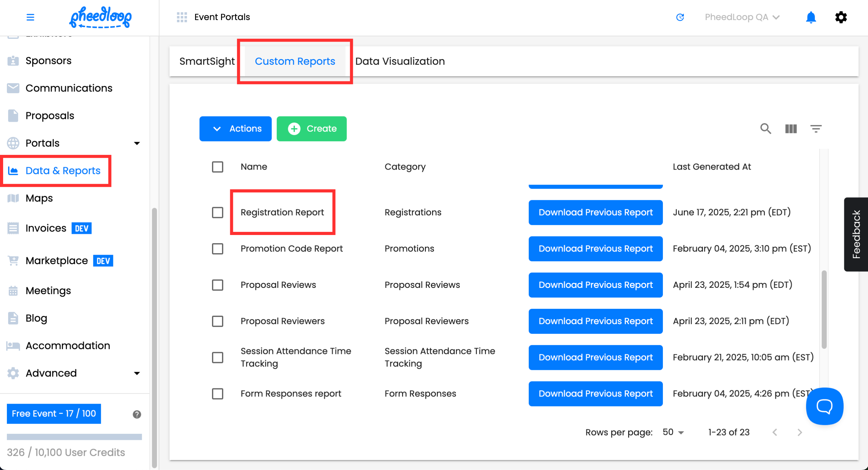This screenshot has width=868, height=470.
Task: Open settings gear icon
Action: pos(841,17)
